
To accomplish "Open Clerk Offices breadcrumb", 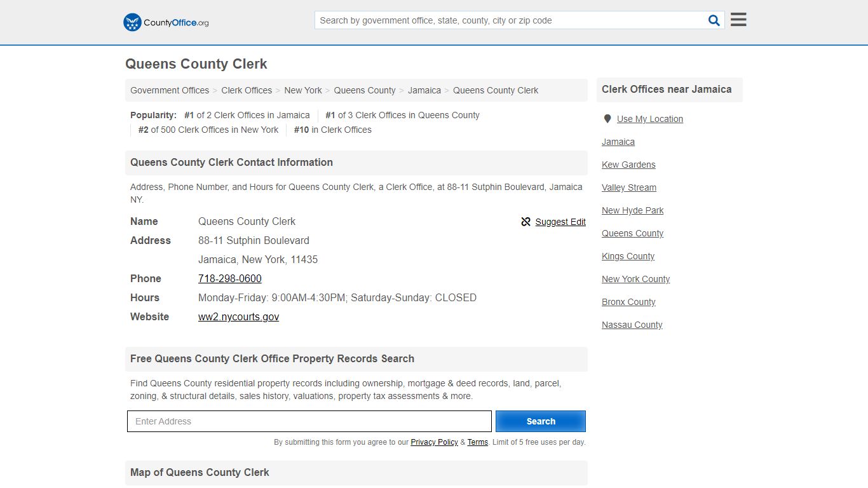I will click(x=247, y=90).
